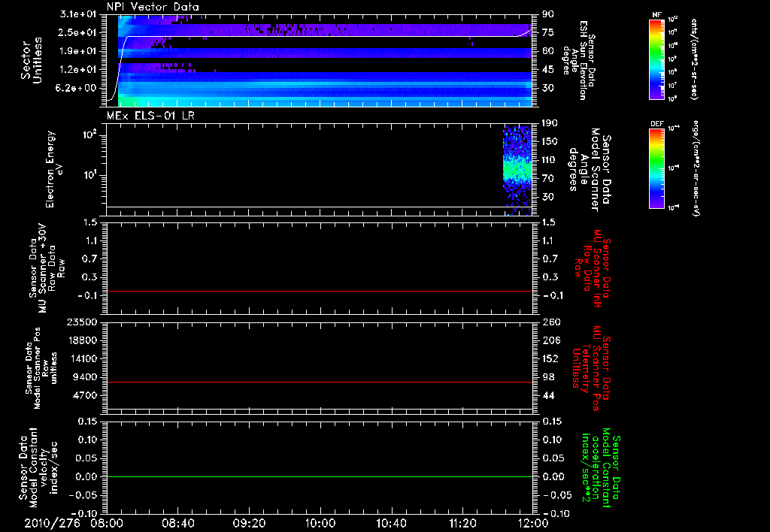Click the 'NF' label above the colorbar
This screenshot has width=770, height=532.
click(656, 15)
